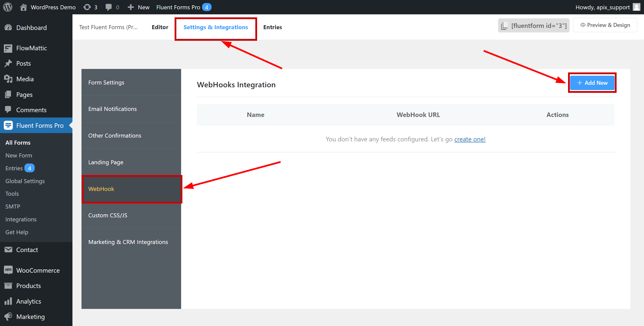Screen dimensions: 644x326
Task: Expand Other Confirmations section
Action: [115, 135]
